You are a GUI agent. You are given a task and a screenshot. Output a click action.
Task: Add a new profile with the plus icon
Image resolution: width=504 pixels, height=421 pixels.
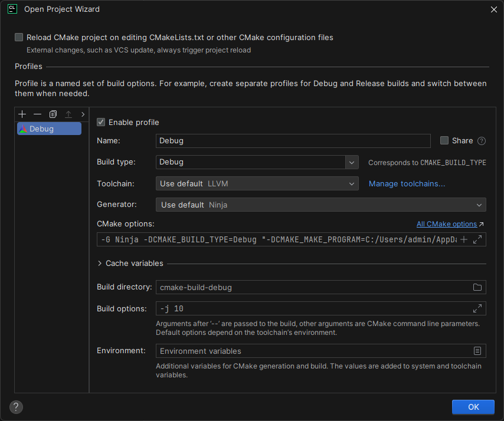[22, 114]
